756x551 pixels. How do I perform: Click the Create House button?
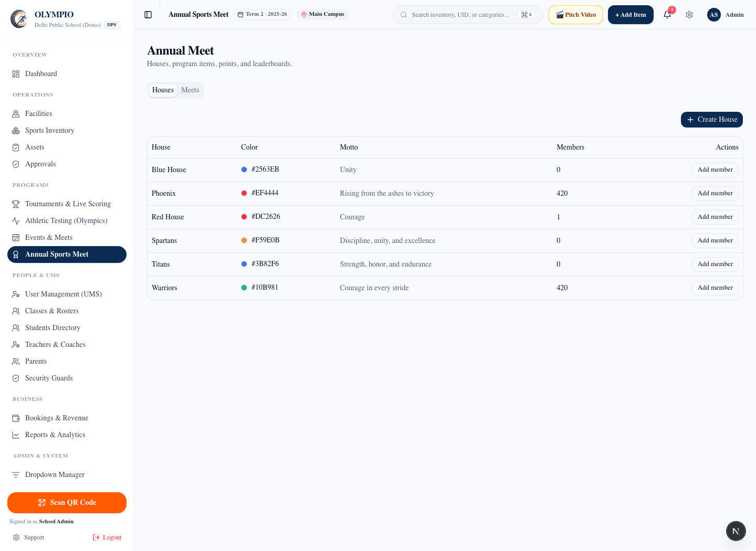click(x=711, y=120)
